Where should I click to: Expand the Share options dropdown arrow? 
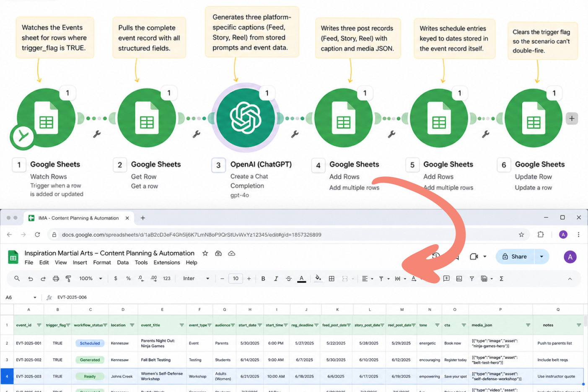click(541, 257)
